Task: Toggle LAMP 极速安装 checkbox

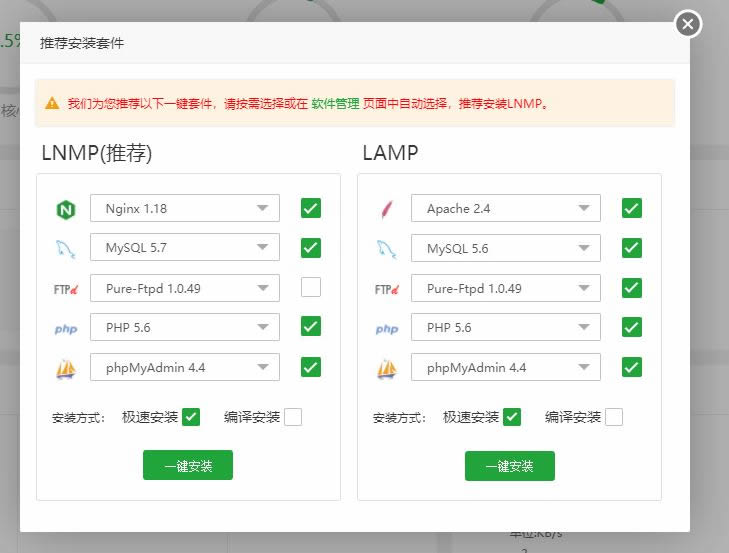Action: pyautogui.click(x=512, y=417)
